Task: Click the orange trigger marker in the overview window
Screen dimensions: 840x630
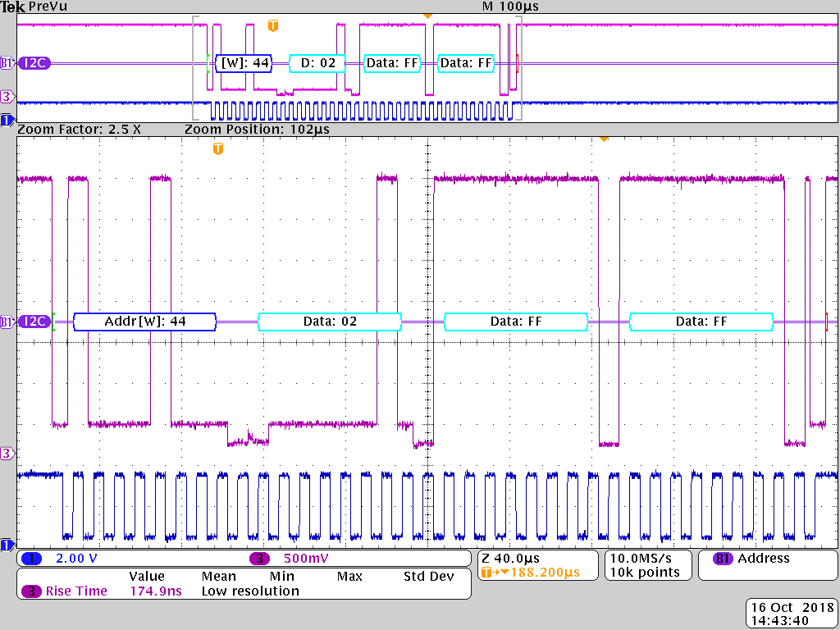Action: [272, 25]
